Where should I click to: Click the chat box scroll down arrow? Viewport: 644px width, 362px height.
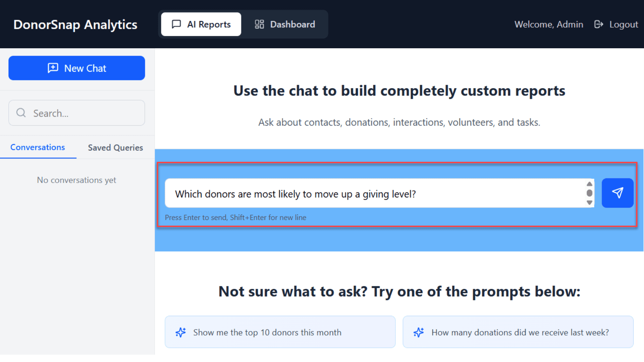pyautogui.click(x=589, y=202)
